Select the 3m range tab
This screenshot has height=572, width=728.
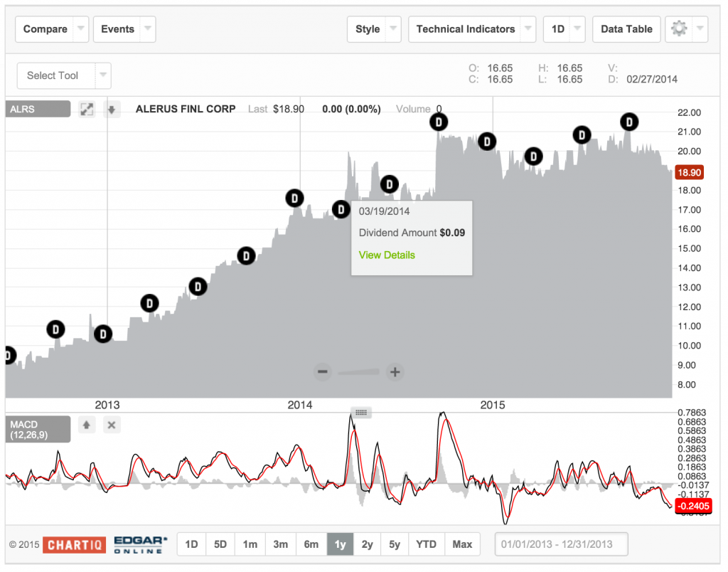point(280,544)
